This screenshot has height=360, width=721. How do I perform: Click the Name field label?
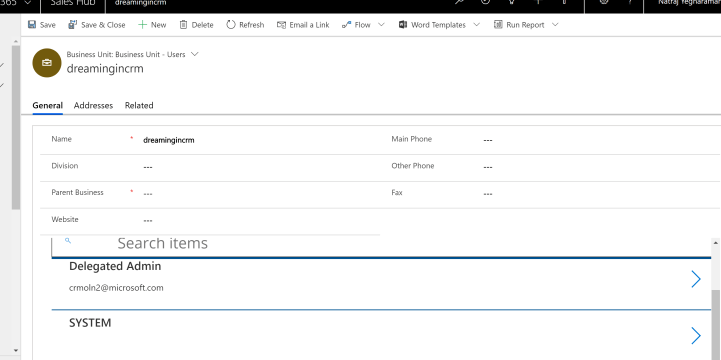[x=62, y=139]
